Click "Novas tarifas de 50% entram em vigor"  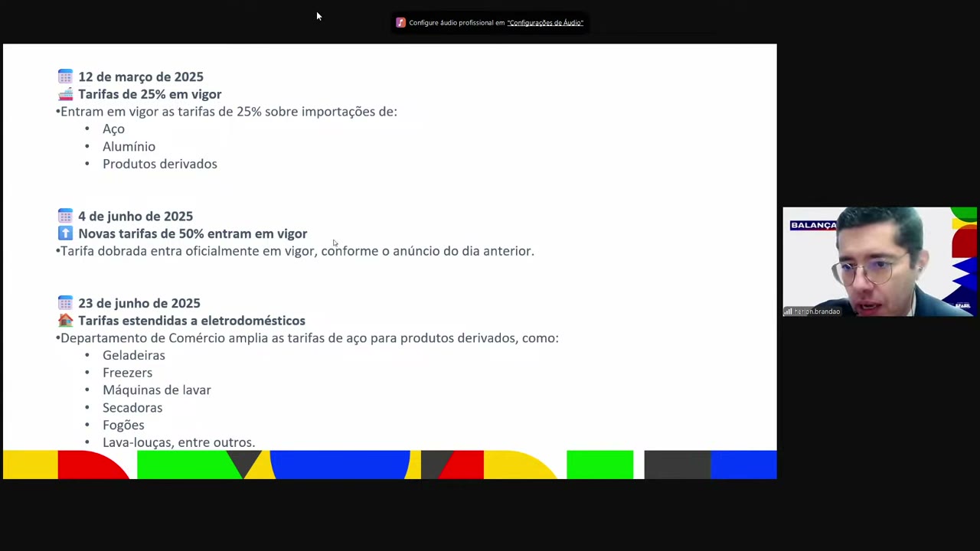193,233
